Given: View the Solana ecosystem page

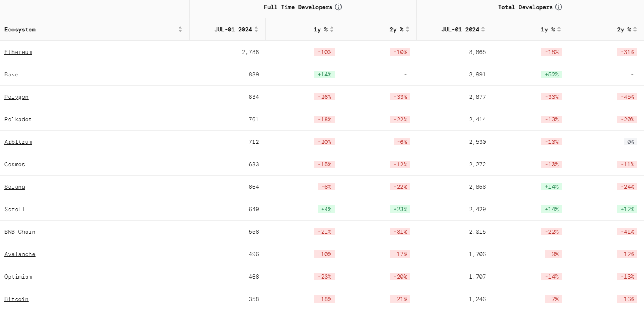Looking at the screenshot, I should coord(15,187).
